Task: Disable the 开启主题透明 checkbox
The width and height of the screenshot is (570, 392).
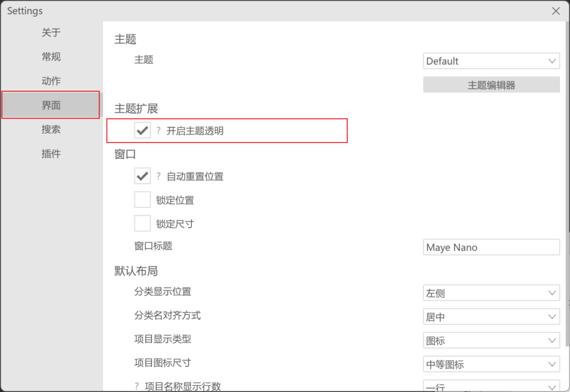Action: coord(142,131)
